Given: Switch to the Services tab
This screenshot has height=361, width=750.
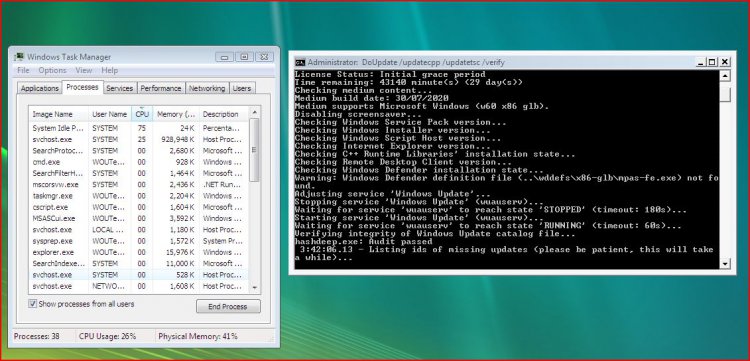Looking at the screenshot, I should pyautogui.click(x=120, y=88).
